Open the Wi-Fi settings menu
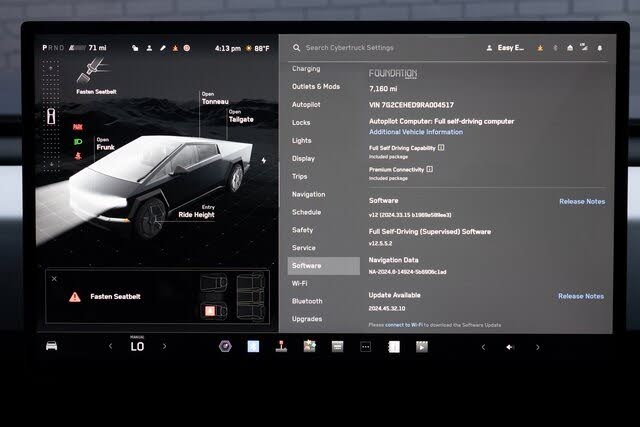 pos(300,283)
